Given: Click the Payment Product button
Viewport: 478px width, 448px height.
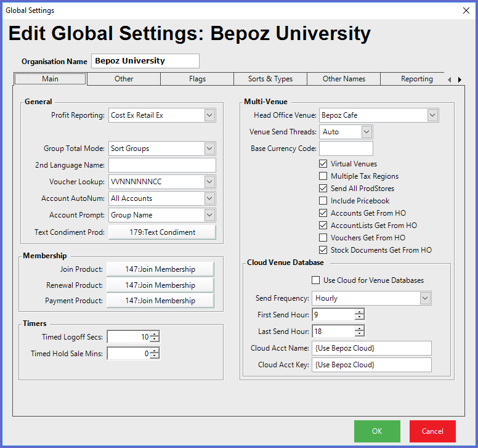Looking at the screenshot, I should pos(160,301).
